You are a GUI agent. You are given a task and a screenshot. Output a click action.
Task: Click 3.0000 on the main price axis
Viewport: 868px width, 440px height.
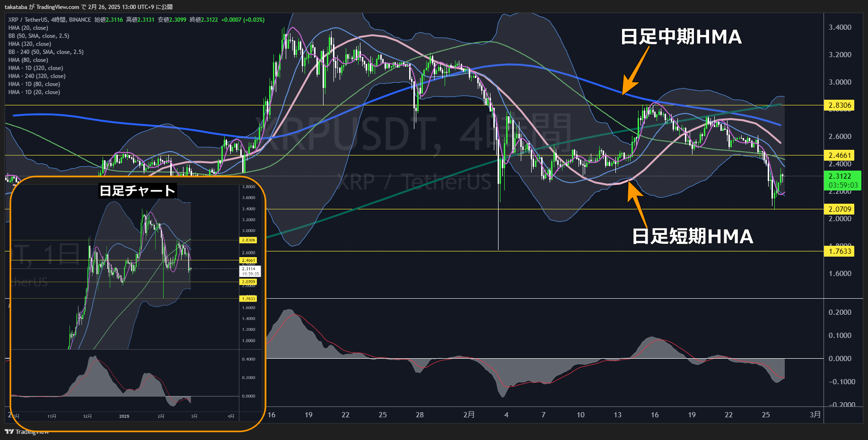click(840, 82)
